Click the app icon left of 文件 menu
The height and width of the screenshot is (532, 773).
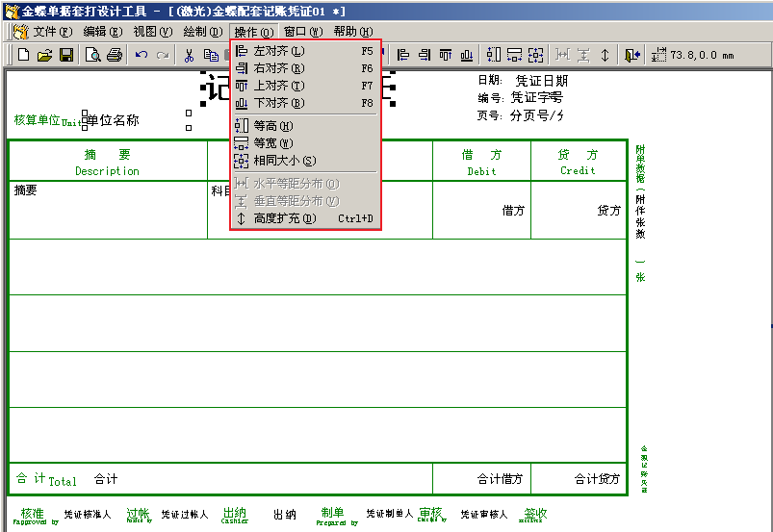21,32
